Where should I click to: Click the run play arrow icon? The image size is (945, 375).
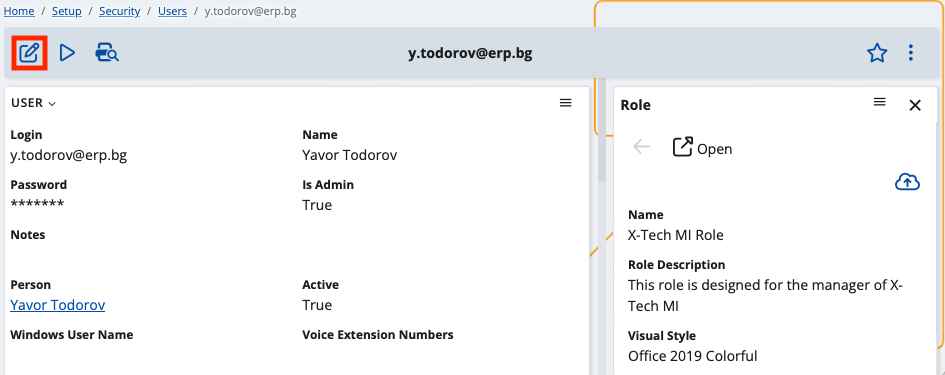click(x=68, y=53)
